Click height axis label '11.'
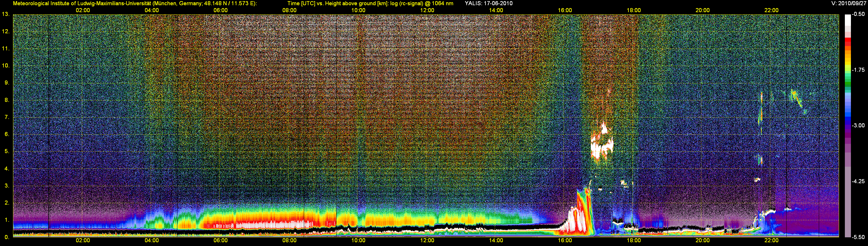The height and width of the screenshot is (246, 868). [x=6, y=49]
